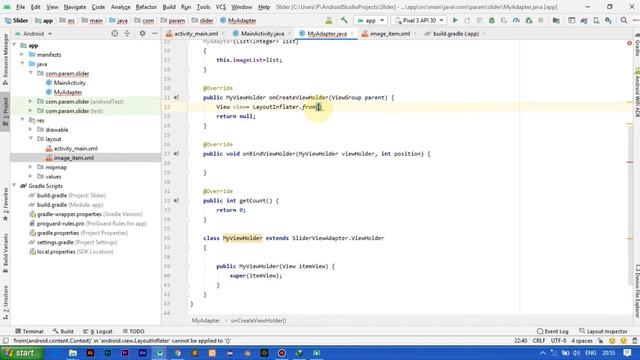Open the Windows Start button
640x360 pixels.
[22, 353]
